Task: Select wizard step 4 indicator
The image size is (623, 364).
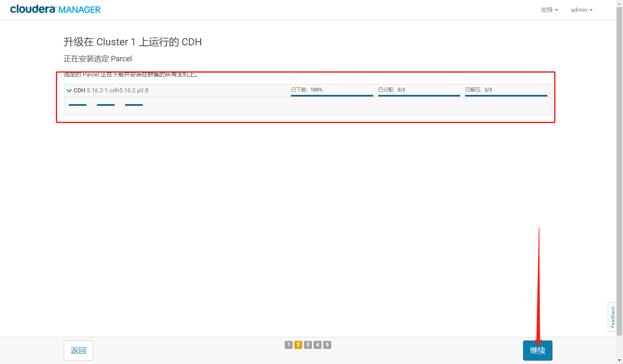Action: point(317,345)
